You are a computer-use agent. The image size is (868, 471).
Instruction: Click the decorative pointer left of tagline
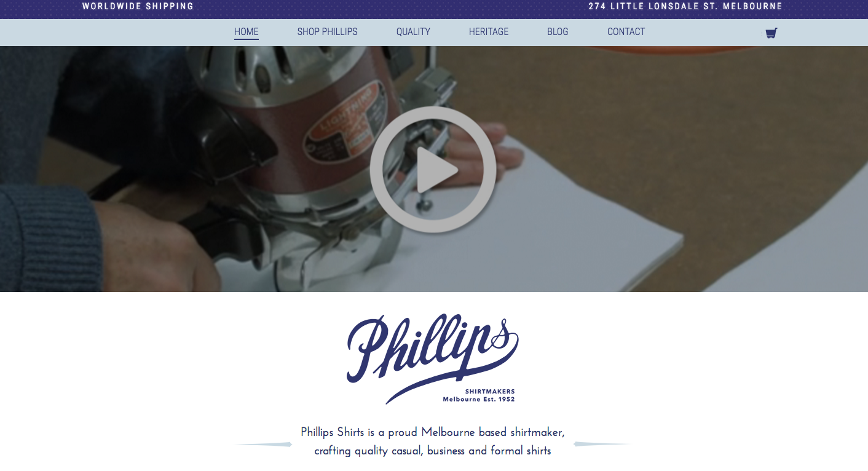pos(264,444)
